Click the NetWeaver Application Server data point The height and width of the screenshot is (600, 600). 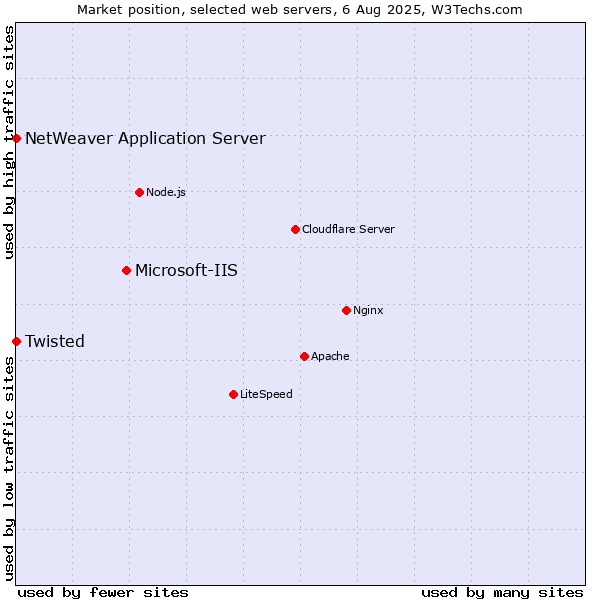coord(16,139)
